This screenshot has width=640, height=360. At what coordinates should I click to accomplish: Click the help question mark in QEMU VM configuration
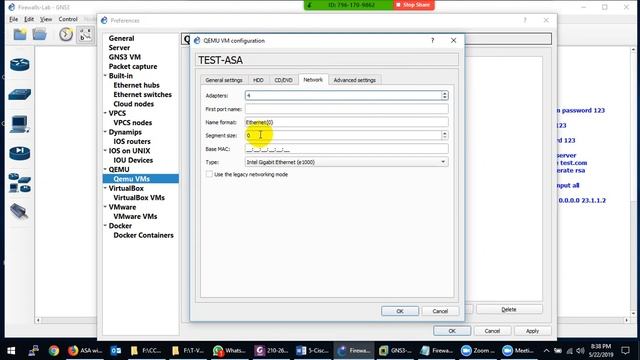[432, 40]
